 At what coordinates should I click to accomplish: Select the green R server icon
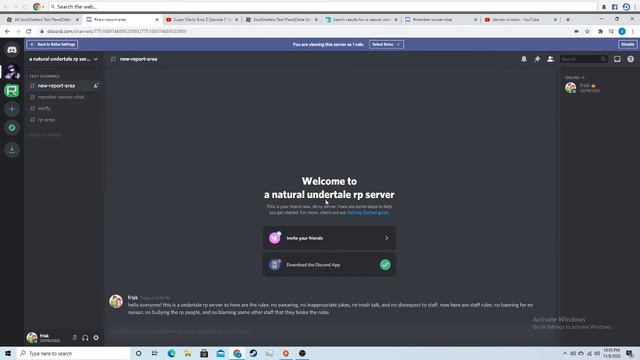click(x=12, y=90)
